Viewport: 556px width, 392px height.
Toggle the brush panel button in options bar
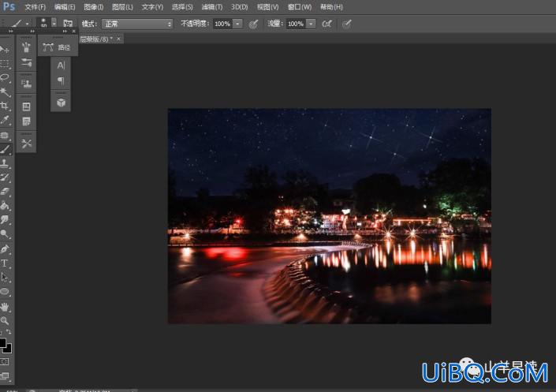pyautogui.click(x=68, y=24)
